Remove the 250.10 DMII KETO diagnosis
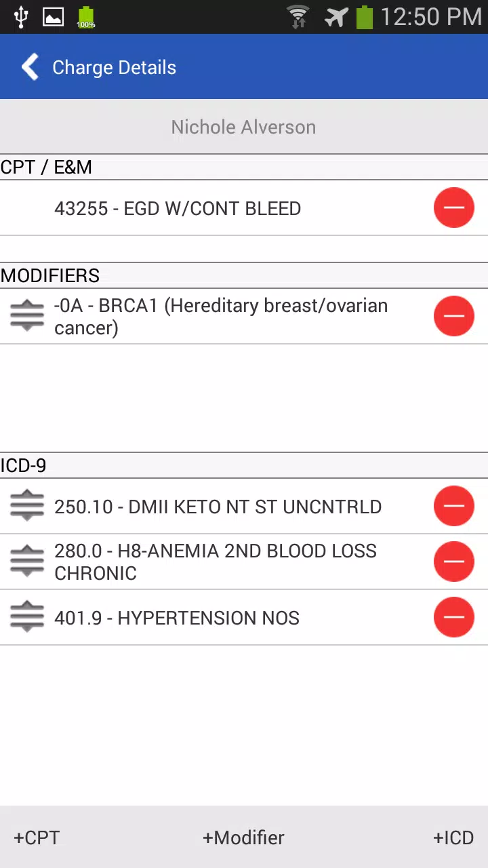The width and height of the screenshot is (488, 868). point(453,506)
